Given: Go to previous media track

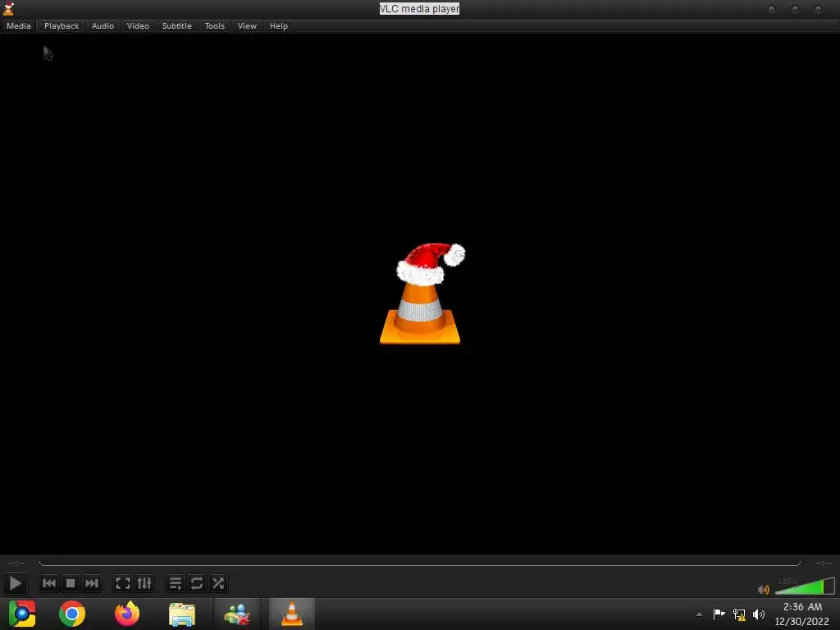Looking at the screenshot, I should pyautogui.click(x=48, y=583).
